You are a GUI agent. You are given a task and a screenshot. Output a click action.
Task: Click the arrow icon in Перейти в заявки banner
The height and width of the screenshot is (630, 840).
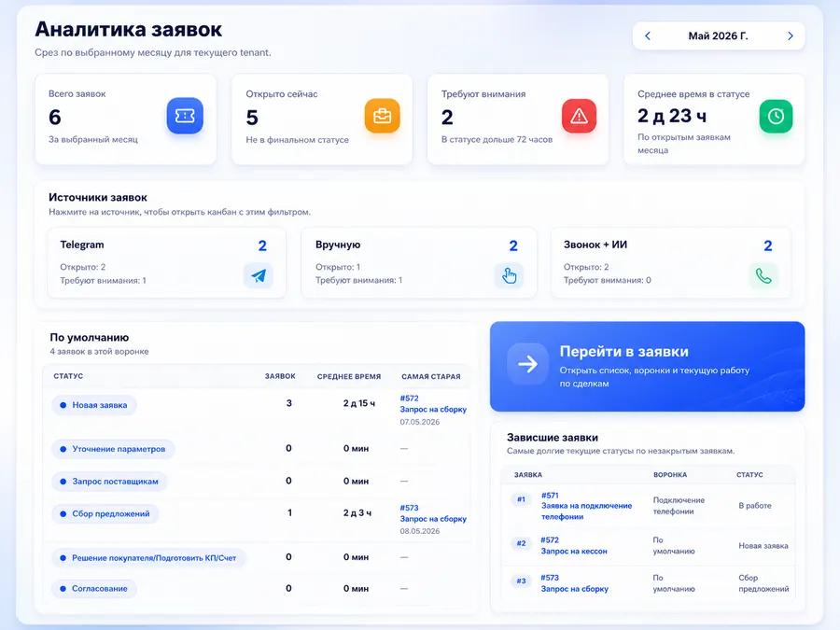(527, 364)
